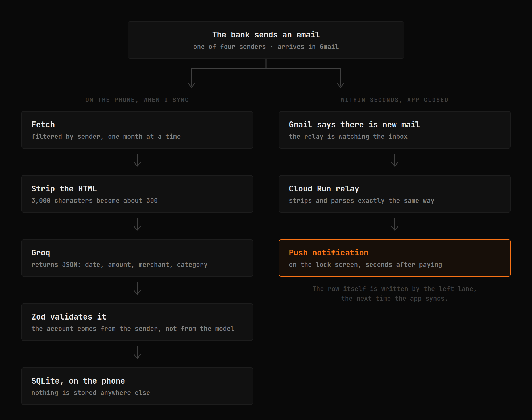Select the Fetch step card
Viewport: 532px width, 420px height.
[137, 130]
